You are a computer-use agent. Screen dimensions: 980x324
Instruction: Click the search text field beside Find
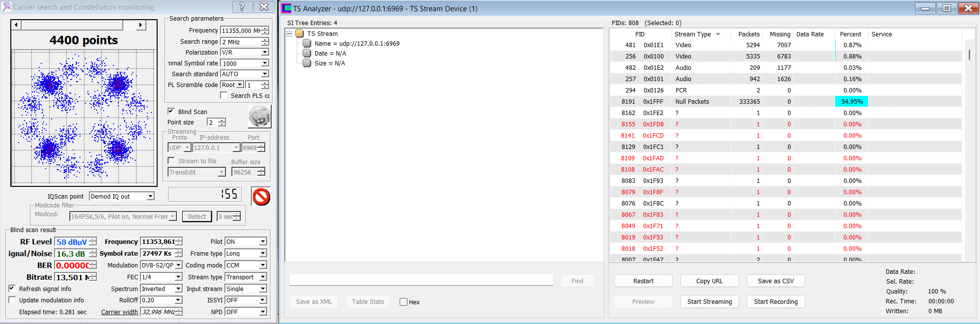421,280
